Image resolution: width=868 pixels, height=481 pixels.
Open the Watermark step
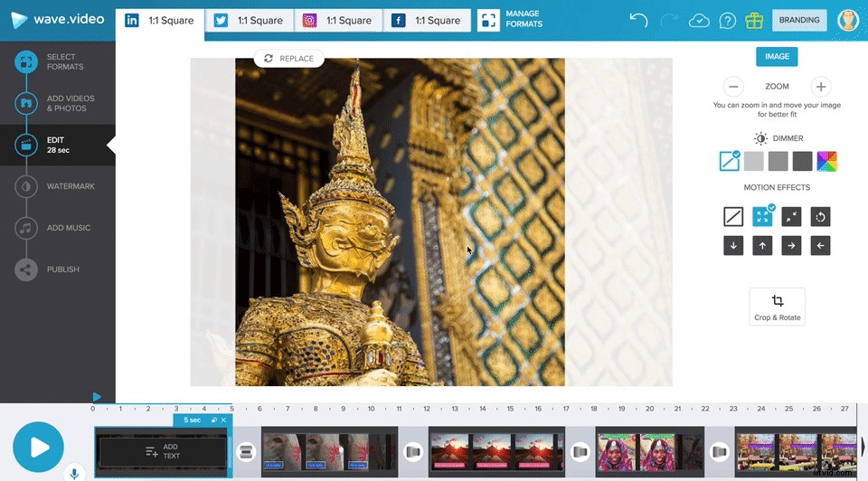click(x=58, y=186)
